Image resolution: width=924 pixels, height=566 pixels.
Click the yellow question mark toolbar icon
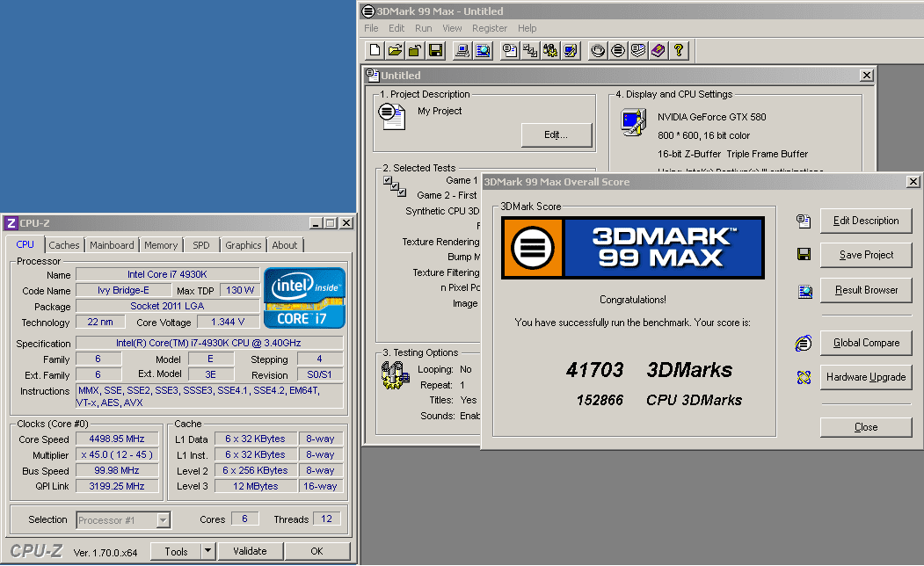(x=678, y=51)
